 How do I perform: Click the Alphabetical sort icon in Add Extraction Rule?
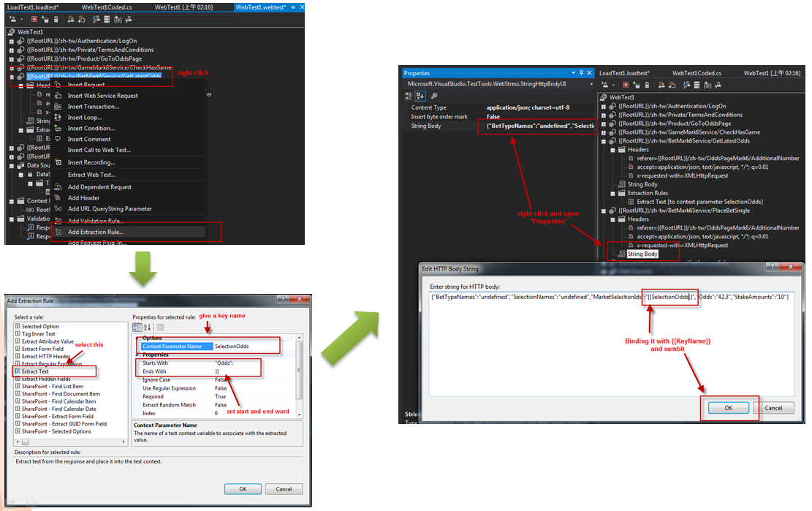pyautogui.click(x=148, y=327)
